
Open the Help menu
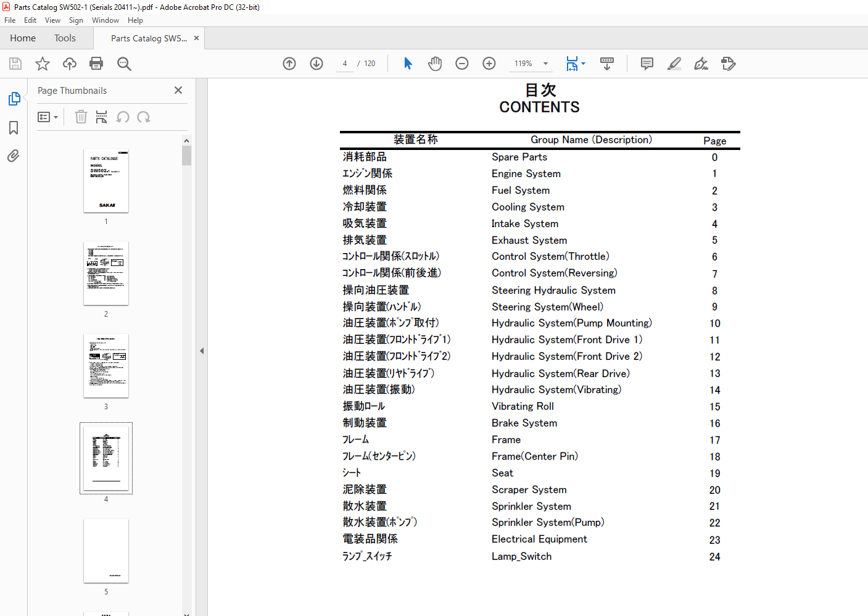click(135, 20)
